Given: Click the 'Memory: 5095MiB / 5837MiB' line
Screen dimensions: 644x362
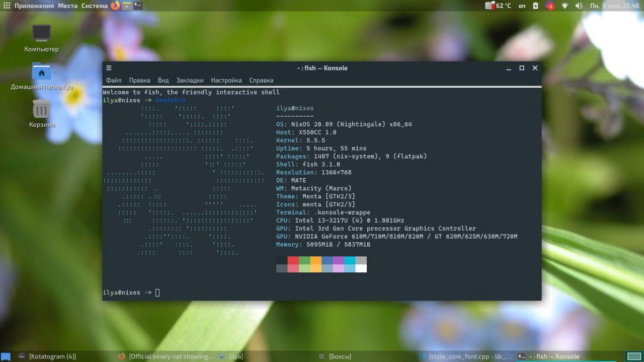Looking at the screenshot, I should tap(324, 245).
